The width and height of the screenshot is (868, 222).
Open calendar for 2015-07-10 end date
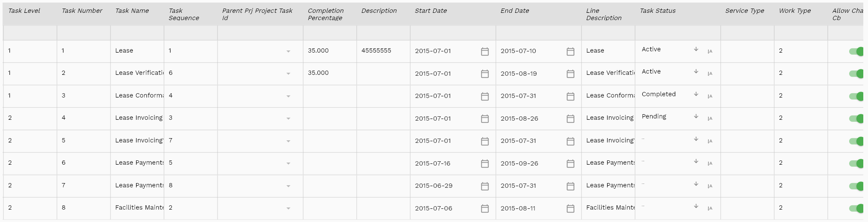(x=570, y=51)
